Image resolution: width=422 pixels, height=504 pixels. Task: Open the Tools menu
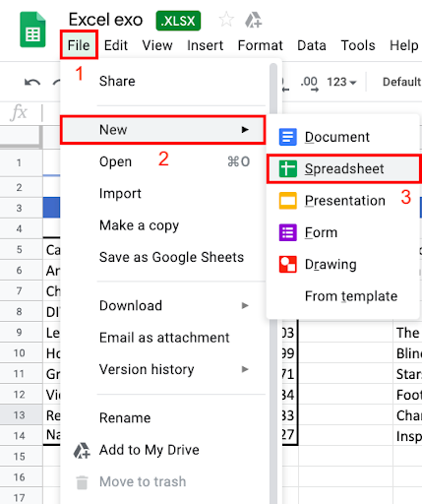358,45
